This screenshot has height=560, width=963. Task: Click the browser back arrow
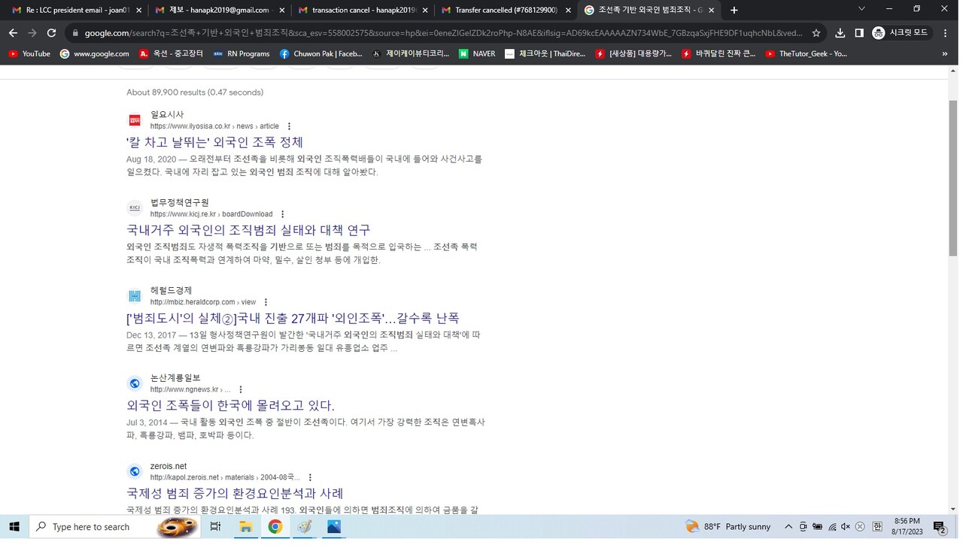(x=13, y=33)
